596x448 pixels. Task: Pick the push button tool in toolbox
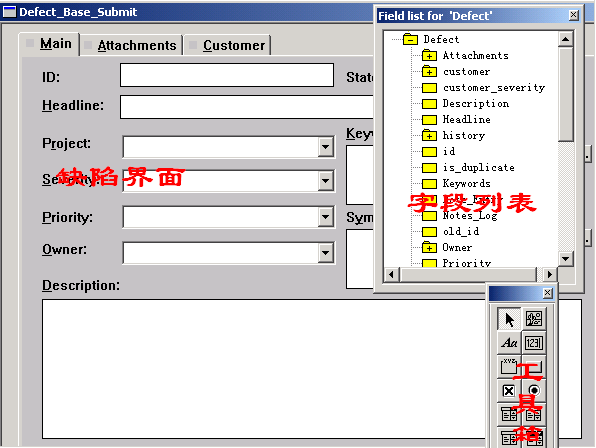(x=534, y=367)
